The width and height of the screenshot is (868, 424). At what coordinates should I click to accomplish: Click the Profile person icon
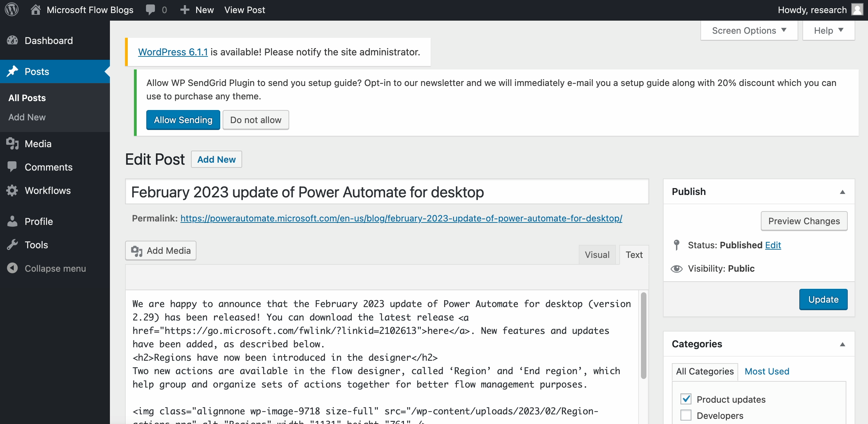(12, 221)
